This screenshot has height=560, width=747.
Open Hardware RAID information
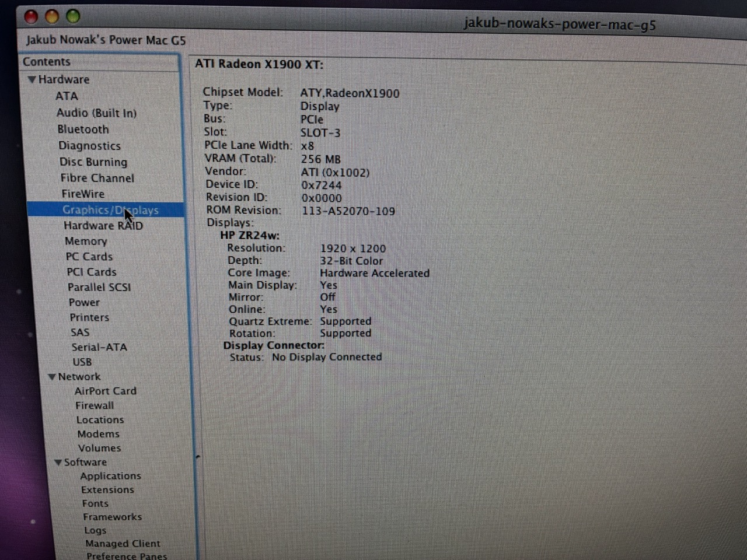click(103, 226)
